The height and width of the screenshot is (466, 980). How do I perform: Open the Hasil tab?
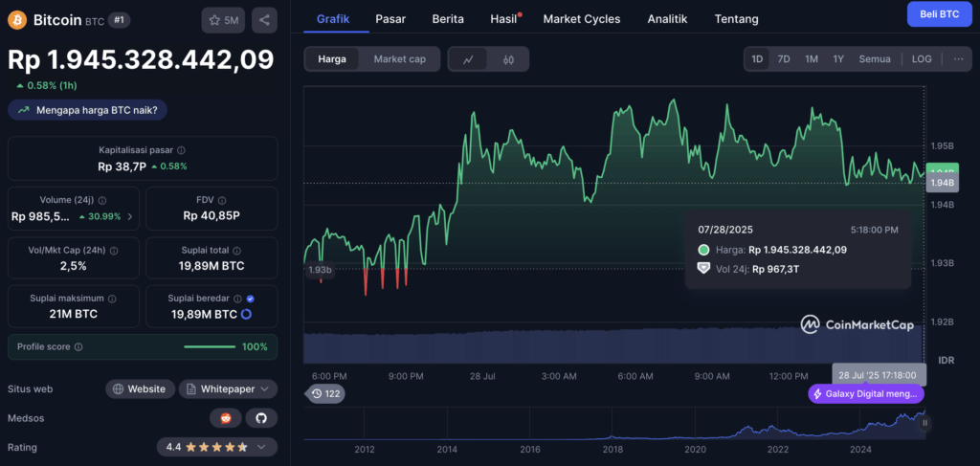pyautogui.click(x=503, y=19)
